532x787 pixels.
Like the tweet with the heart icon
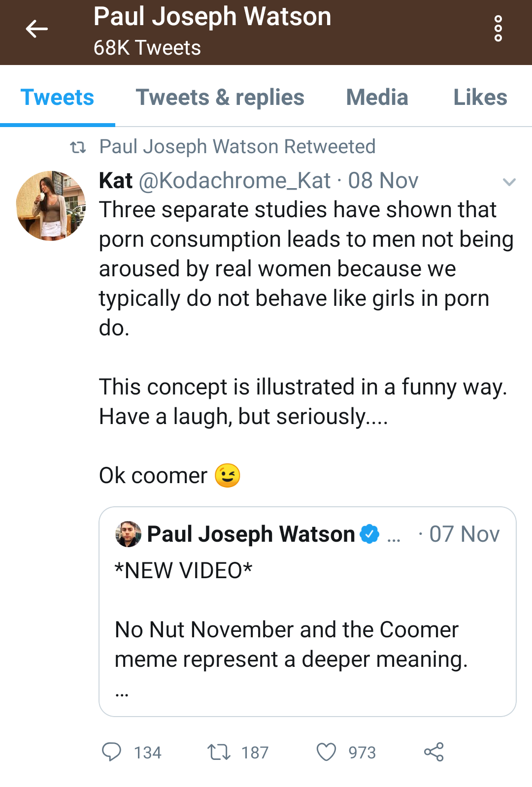click(326, 752)
